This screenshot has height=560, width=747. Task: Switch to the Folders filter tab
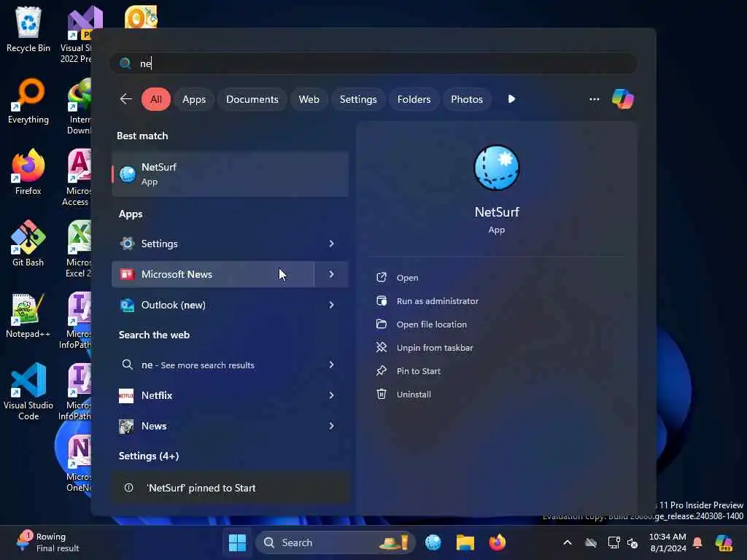point(414,99)
